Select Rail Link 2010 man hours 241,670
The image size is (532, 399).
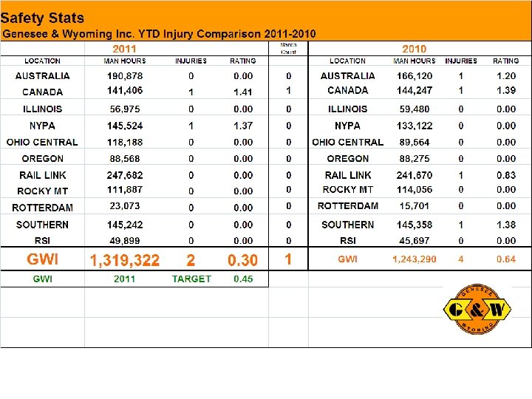[415, 175]
